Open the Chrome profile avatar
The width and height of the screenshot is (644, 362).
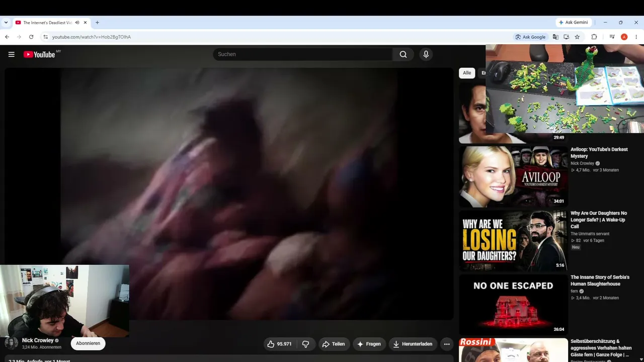pos(624,37)
